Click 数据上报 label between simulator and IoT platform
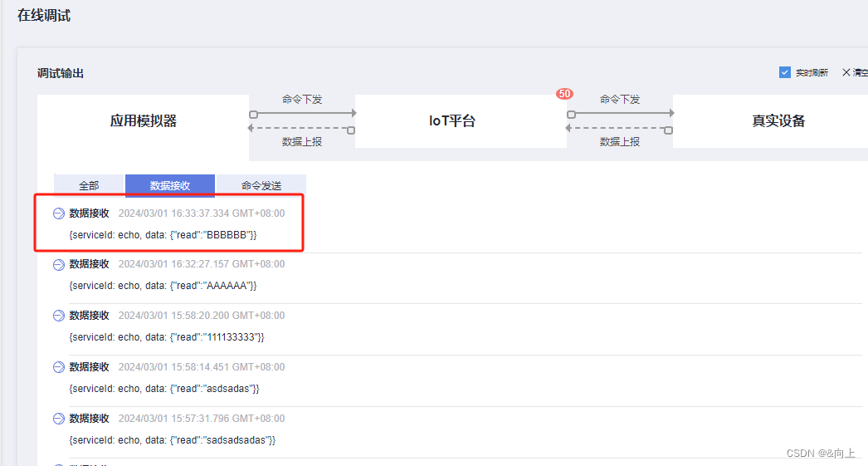The height and width of the screenshot is (466, 868). point(302,142)
